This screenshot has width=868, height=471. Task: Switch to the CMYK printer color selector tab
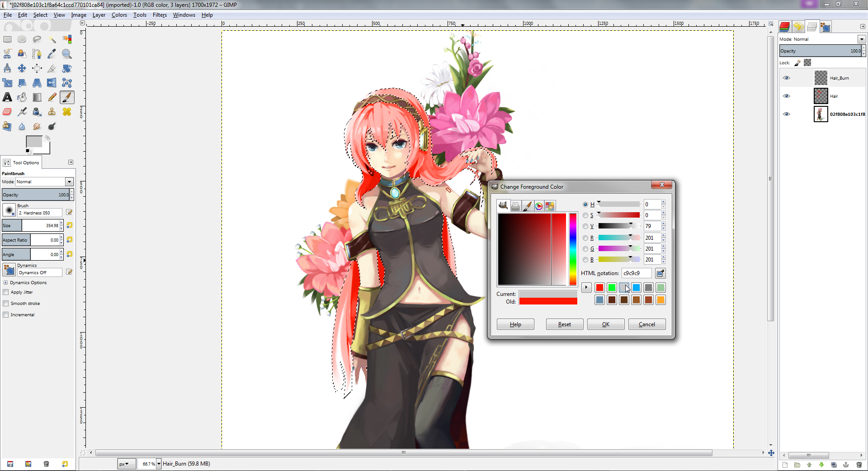point(515,206)
